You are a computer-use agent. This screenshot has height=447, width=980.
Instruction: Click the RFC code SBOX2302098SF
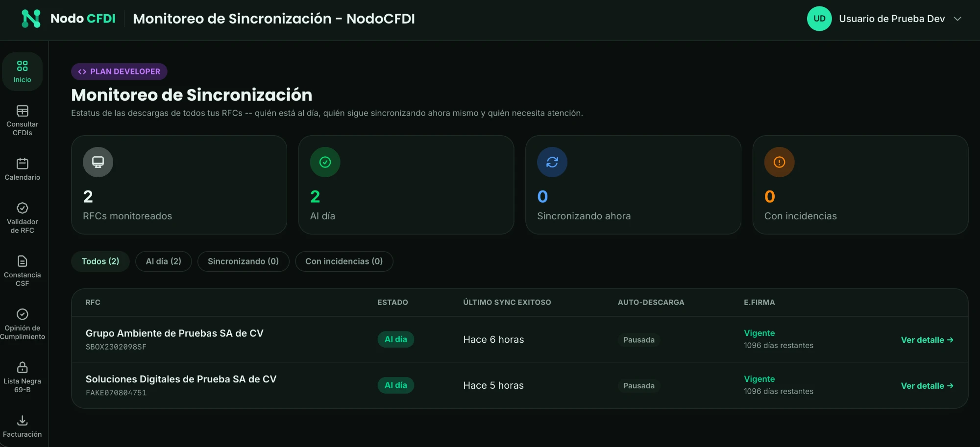pyautogui.click(x=116, y=347)
